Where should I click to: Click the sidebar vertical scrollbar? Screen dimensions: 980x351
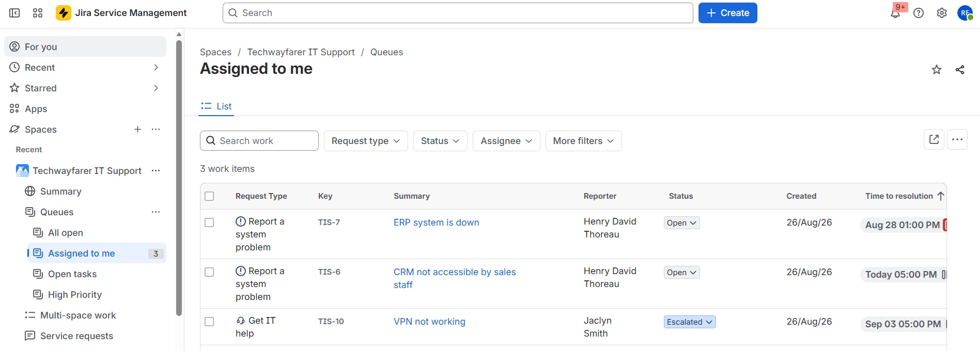(179, 178)
